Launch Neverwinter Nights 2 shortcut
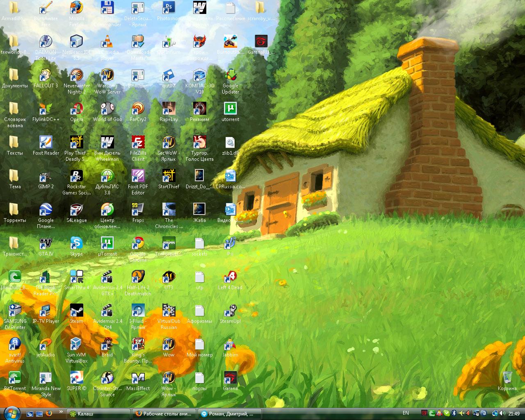The image size is (525, 420). pos(77,81)
